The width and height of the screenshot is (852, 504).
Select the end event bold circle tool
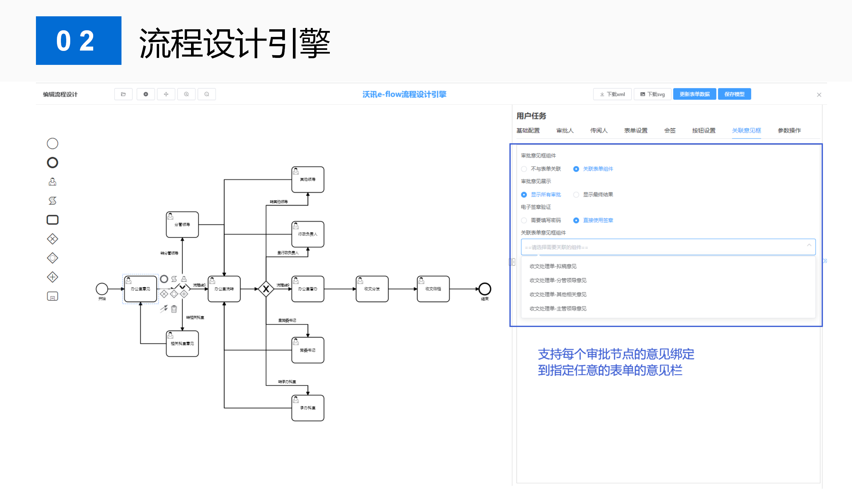52,163
